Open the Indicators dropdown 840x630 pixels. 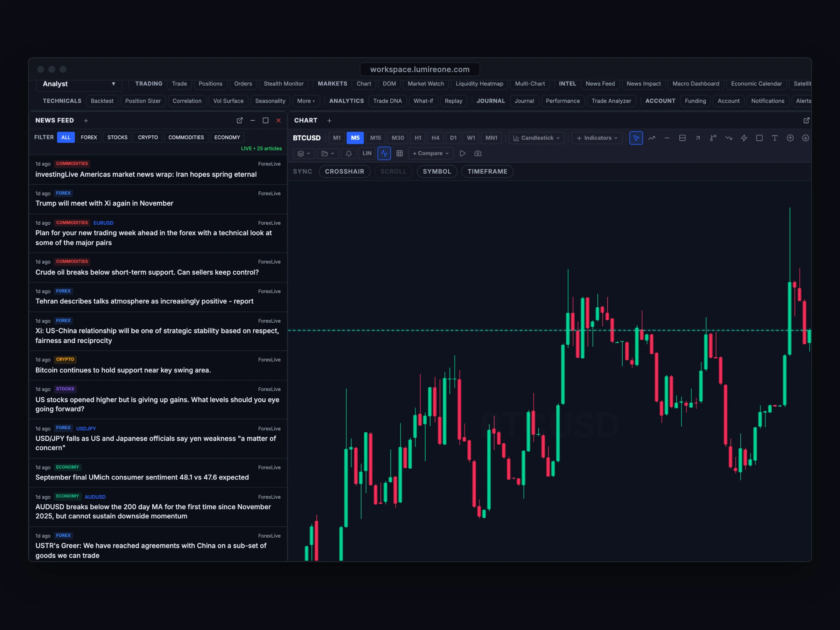[x=597, y=138]
